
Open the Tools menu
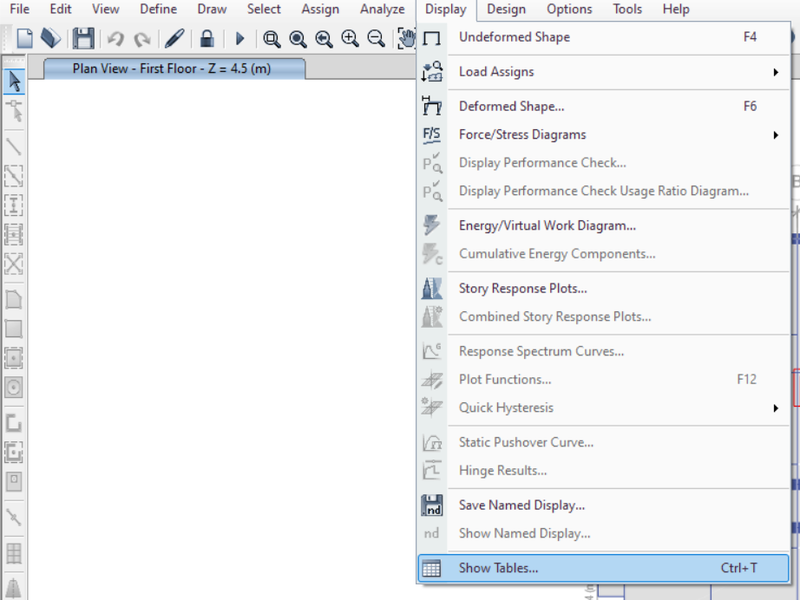[627, 9]
